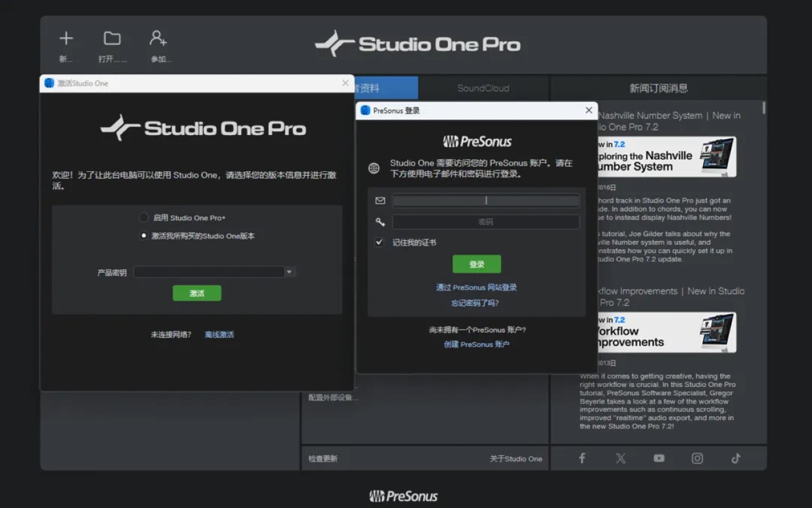Open a file via folder icon
The height and width of the screenshot is (508, 812).
[x=112, y=39]
